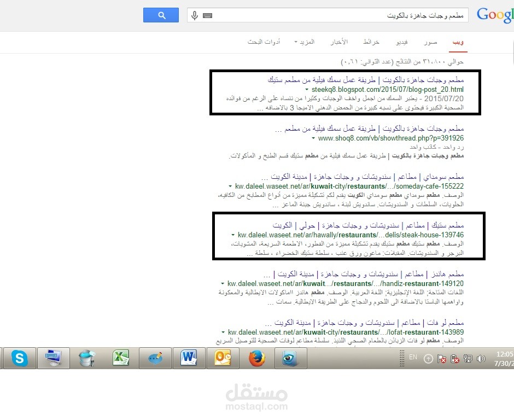514x420 pixels.
Task: Open the chat bubble pencil app in taskbar
Action: click(155, 358)
